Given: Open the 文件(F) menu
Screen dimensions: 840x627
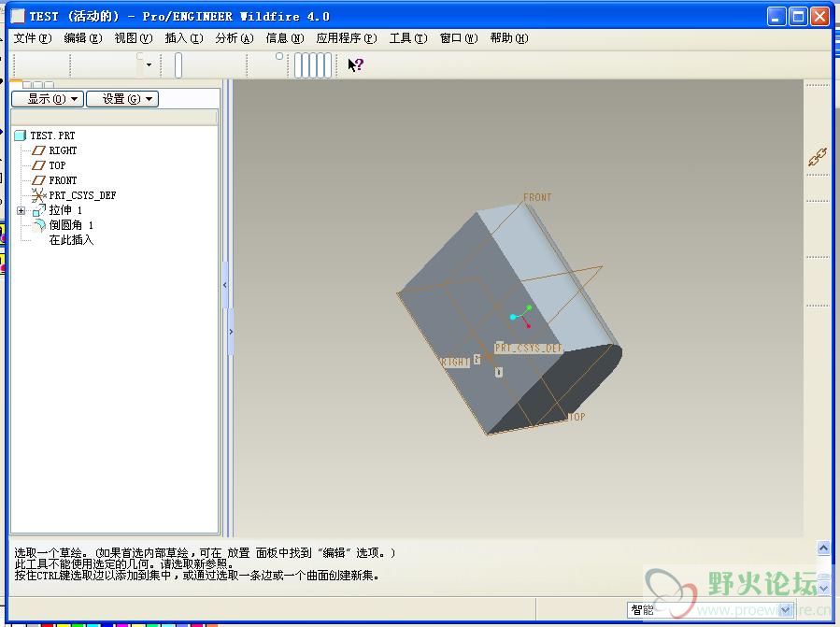Looking at the screenshot, I should point(32,38).
